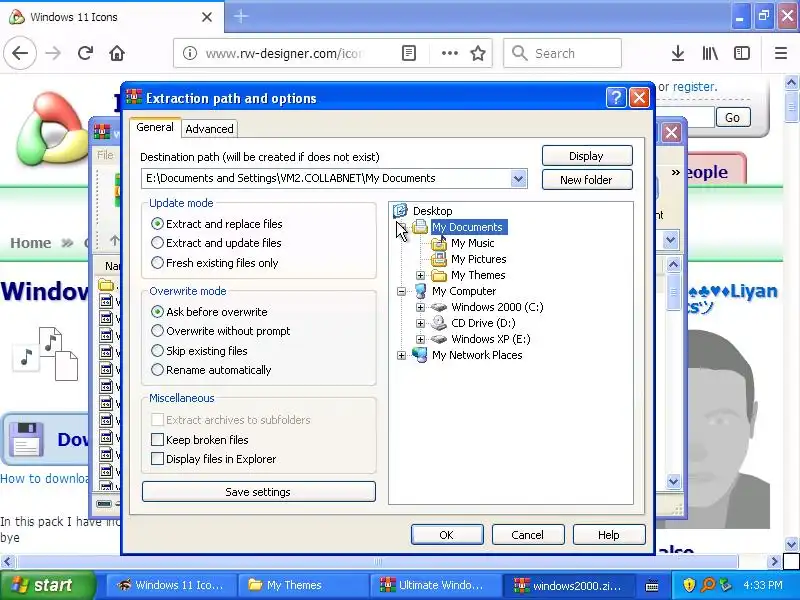Image resolution: width=800 pixels, height=600 pixels.
Task: Select Skip existing files option
Action: [157, 351]
